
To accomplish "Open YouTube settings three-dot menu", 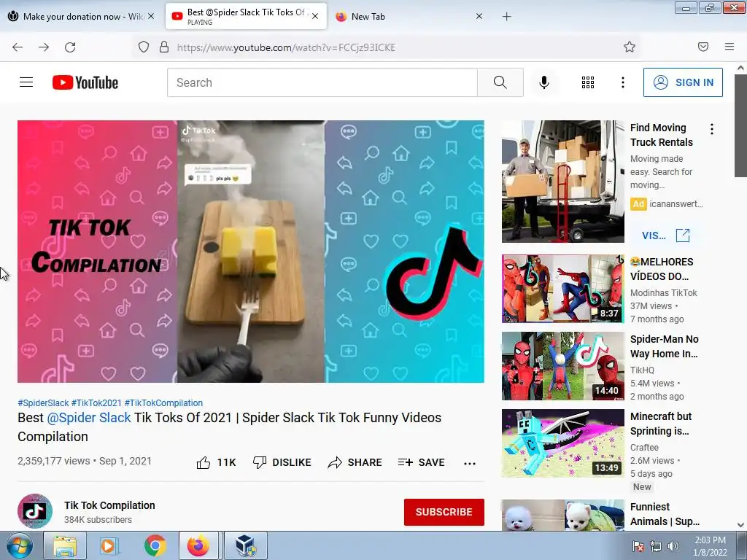I will point(623,82).
